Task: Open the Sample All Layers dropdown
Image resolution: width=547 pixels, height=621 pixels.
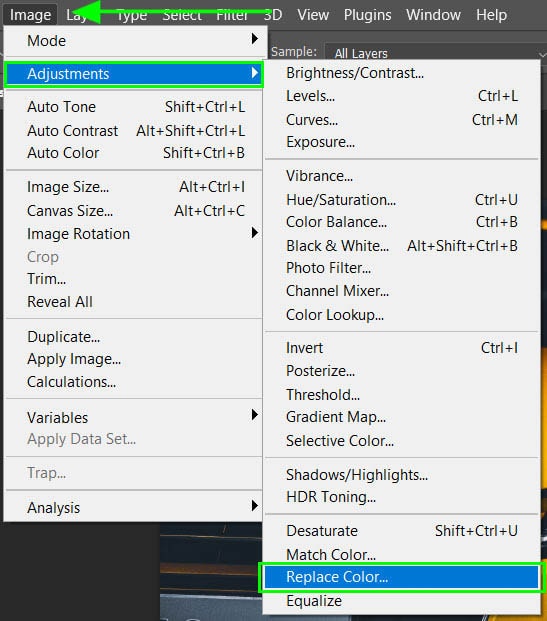Action: click(436, 53)
